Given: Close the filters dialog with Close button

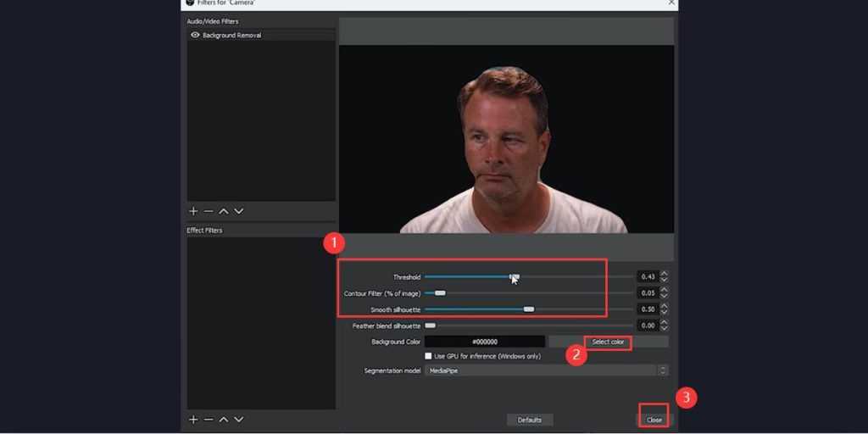Looking at the screenshot, I should [654, 420].
